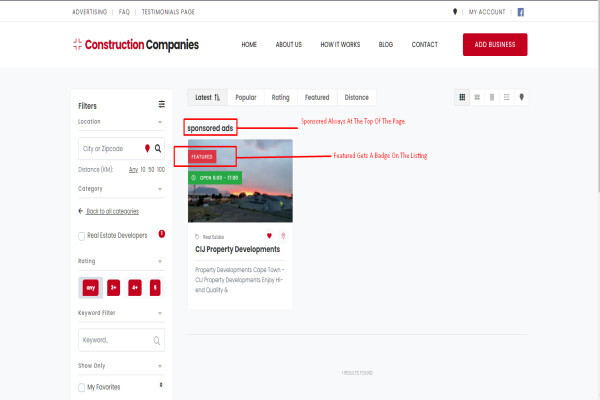Check the Real Estate Developers checkbox

coord(82,236)
